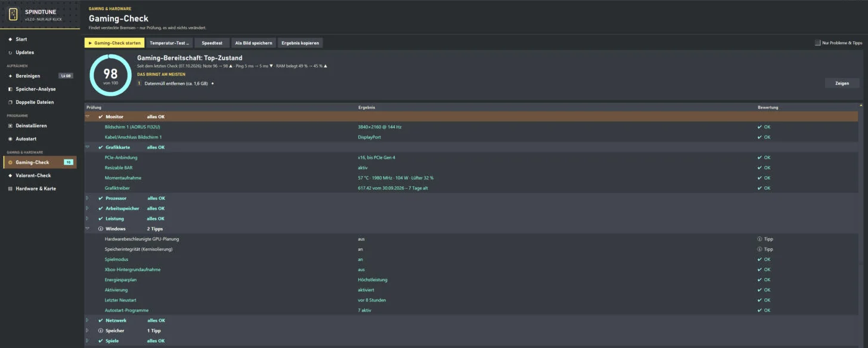868x348 pixels.
Task: Select the Resizable BAR row
Action: (x=471, y=168)
